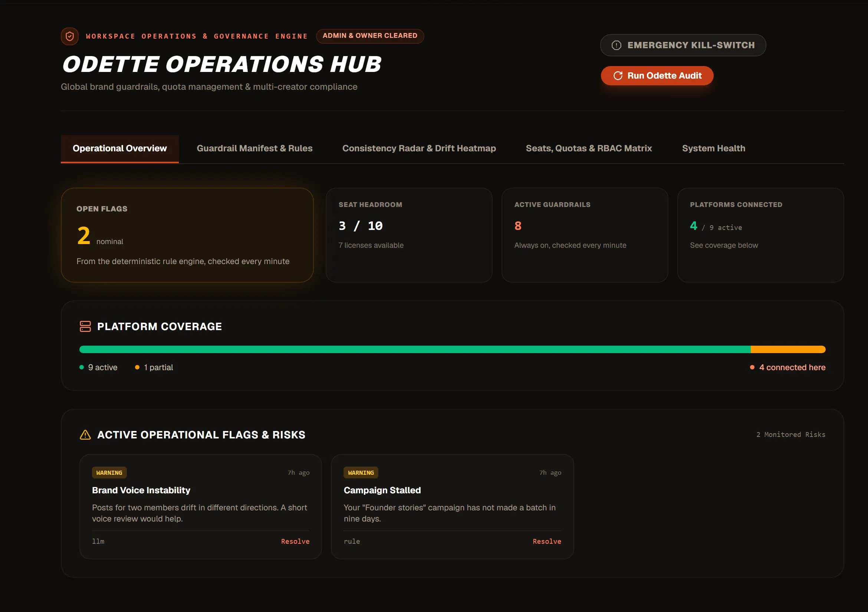This screenshot has width=868, height=612.
Task: Resolve the Campaign Stalled flag
Action: [x=547, y=541]
